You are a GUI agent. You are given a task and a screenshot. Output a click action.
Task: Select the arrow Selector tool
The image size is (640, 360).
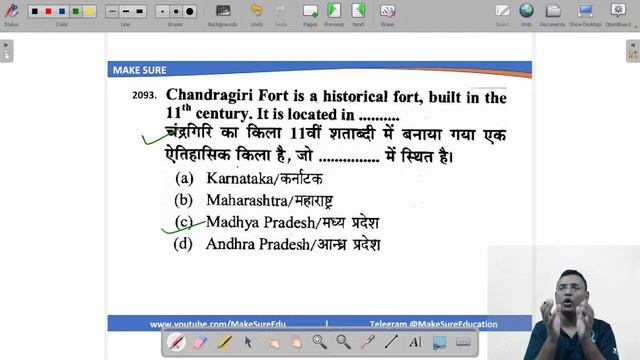click(248, 342)
